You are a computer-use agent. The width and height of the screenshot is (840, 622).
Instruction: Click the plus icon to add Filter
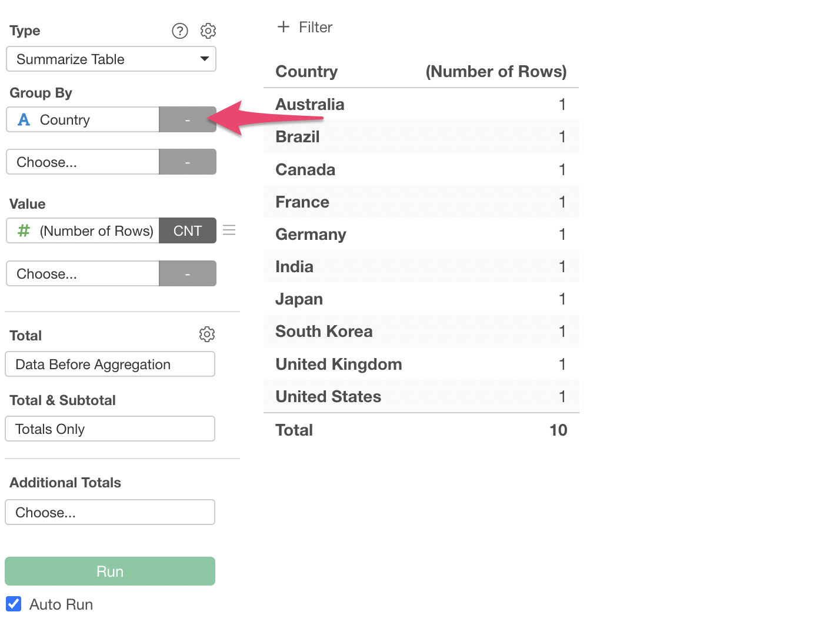coord(284,27)
